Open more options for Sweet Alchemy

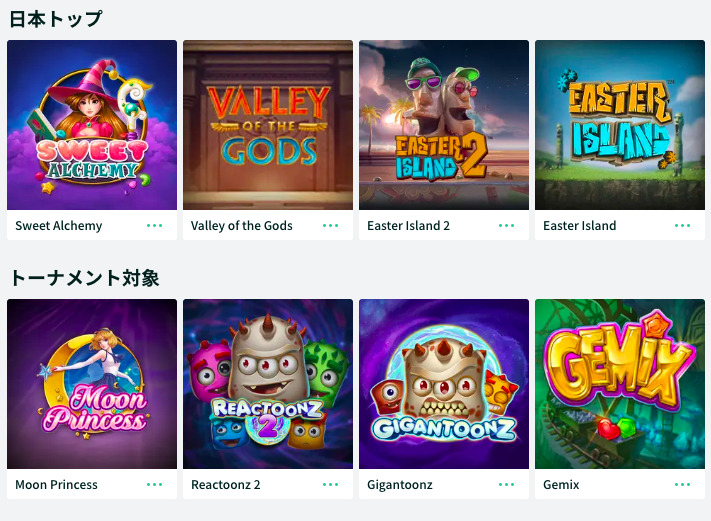154,225
